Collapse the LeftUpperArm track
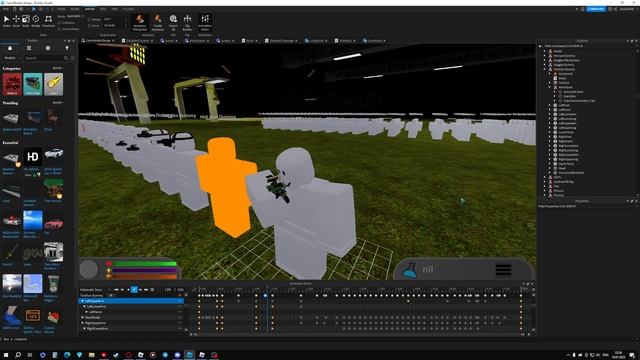 point(82,301)
